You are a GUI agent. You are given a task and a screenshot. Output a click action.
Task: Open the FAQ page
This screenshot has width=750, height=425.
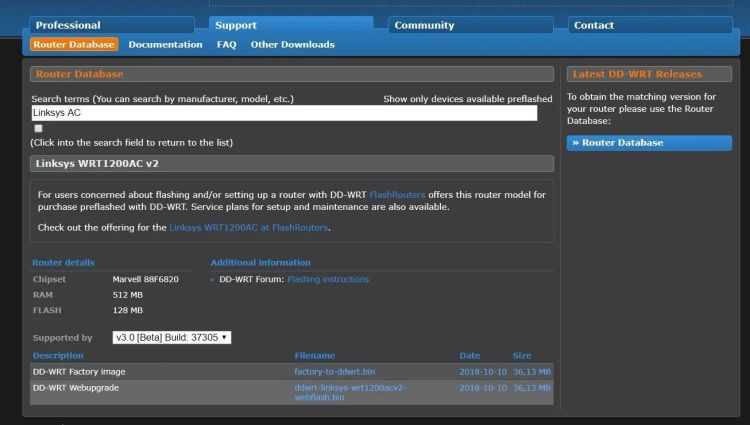[x=226, y=44]
